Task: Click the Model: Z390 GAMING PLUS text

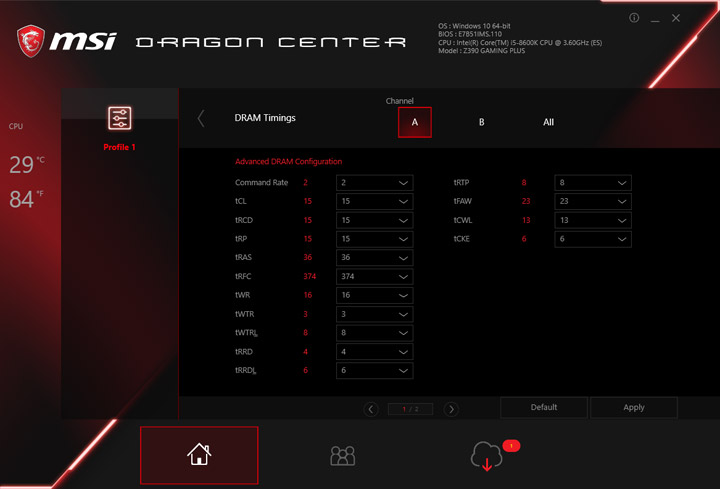Action: pyautogui.click(x=481, y=51)
